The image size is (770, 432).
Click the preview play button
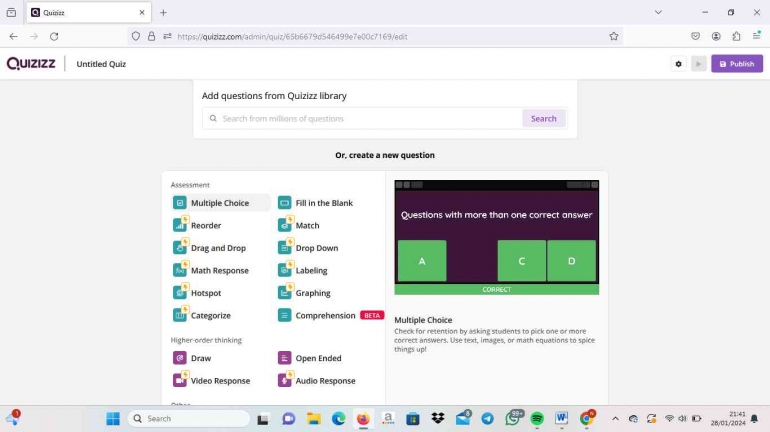click(698, 64)
